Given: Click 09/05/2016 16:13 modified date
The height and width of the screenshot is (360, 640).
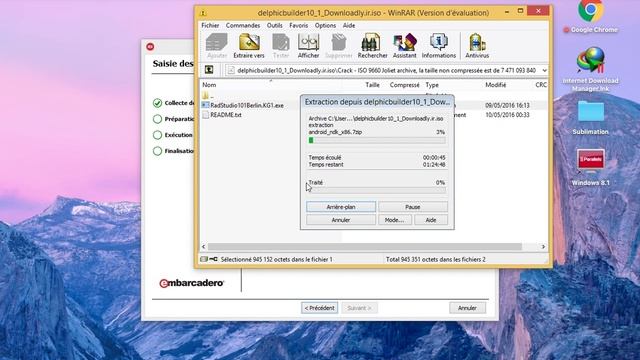Looking at the screenshot, I should [x=507, y=105].
